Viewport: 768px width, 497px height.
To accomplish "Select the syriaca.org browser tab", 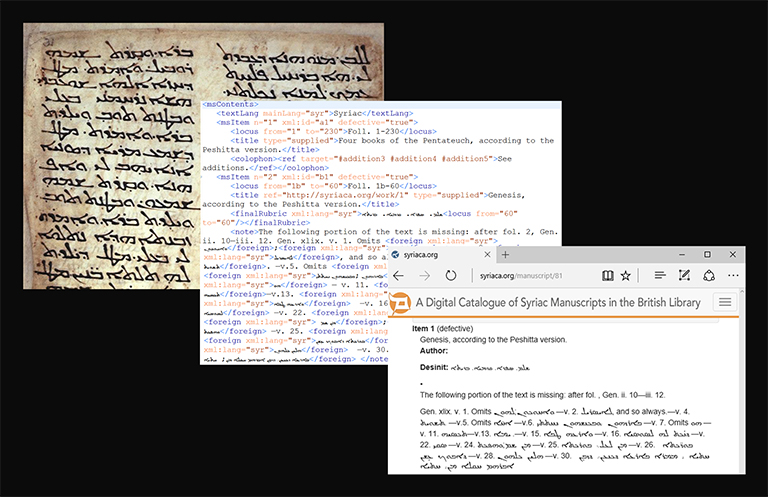I will [430, 255].
